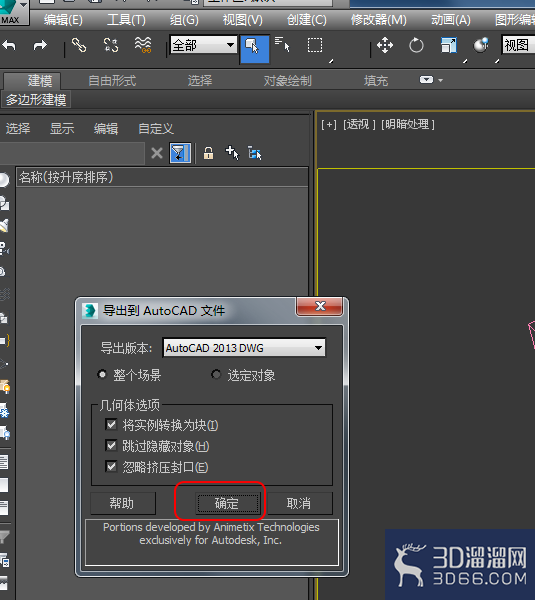Viewport: 535px width, 600px height.
Task: Click the ribbon minimize toggle icon
Action: pos(426,80)
